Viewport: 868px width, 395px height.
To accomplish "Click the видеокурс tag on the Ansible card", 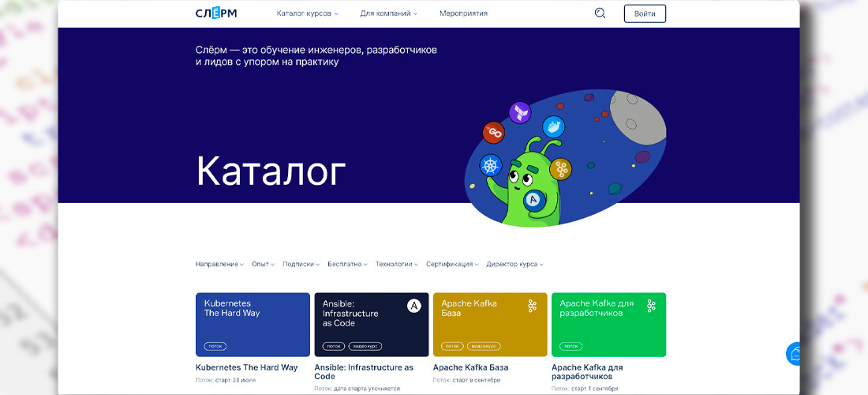I will click(x=365, y=346).
